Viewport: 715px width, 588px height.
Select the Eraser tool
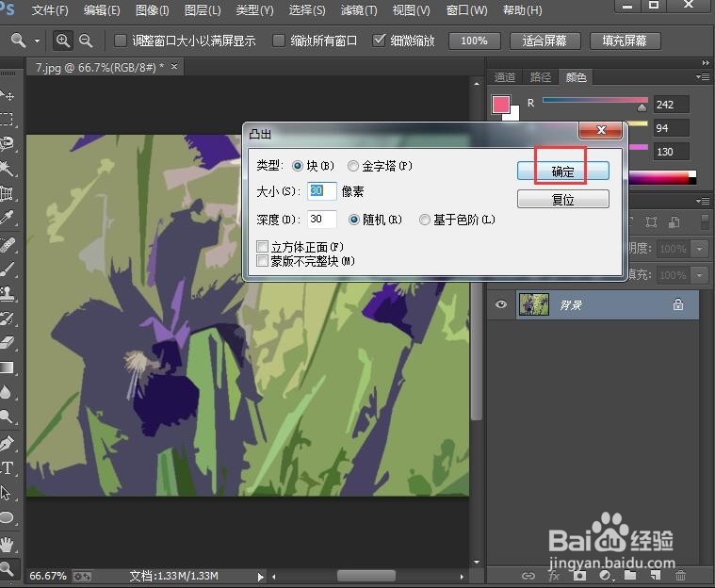[7, 343]
